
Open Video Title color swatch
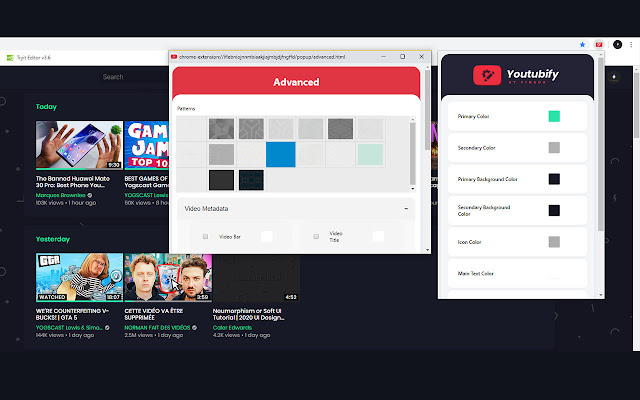coord(378,237)
